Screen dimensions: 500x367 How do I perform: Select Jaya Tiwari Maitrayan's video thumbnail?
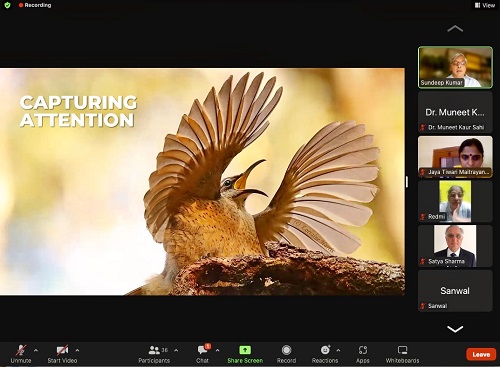pyautogui.click(x=455, y=157)
